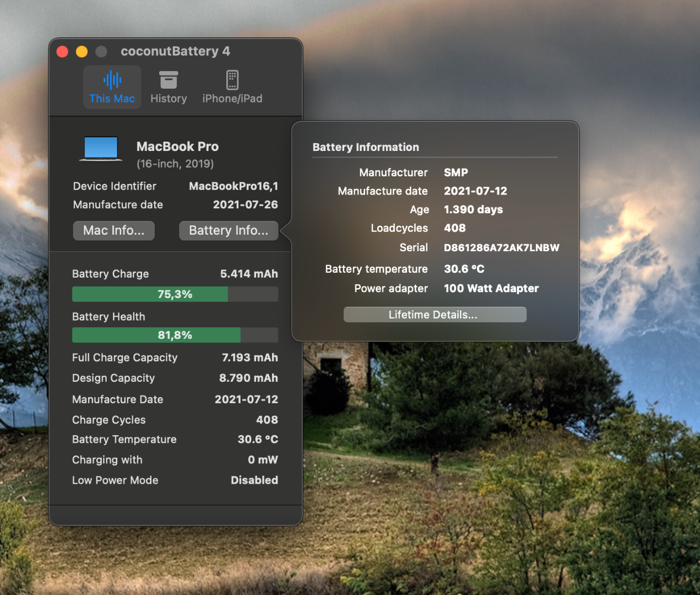Select the Battery Temperature 30.6 °C value
The width and height of the screenshot is (700, 595).
(x=258, y=439)
